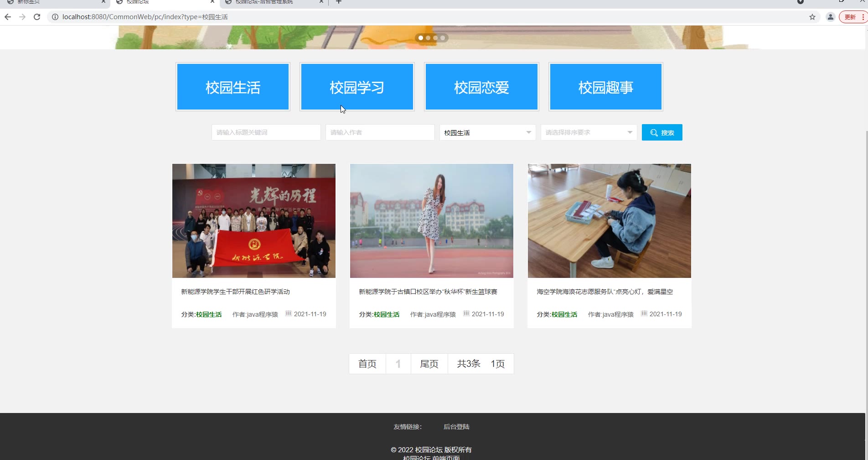Click the 友情链接 footer label
Viewport: 868px width, 460px height.
(408, 427)
